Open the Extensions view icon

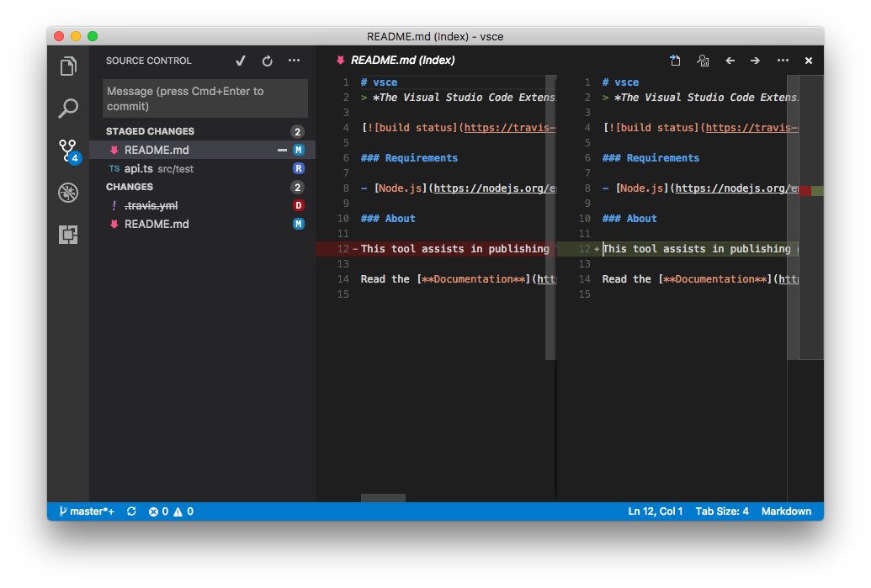coord(68,235)
